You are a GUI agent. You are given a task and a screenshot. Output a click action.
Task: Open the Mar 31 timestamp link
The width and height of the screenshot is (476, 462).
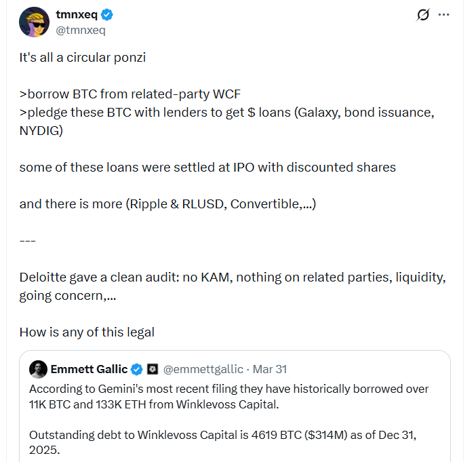click(269, 369)
